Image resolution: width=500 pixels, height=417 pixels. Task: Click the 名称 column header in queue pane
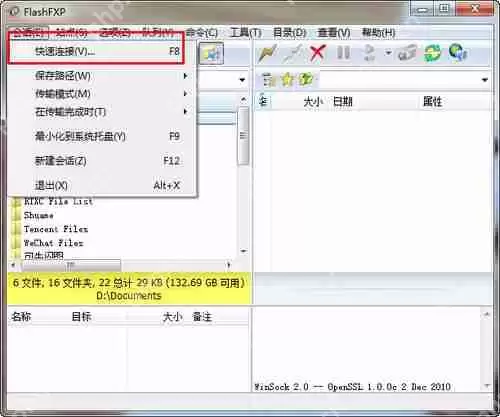pos(21,317)
